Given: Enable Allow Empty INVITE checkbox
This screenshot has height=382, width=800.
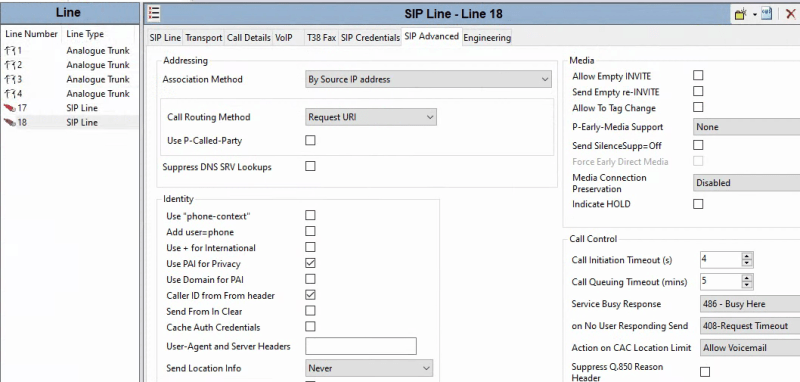Looking at the screenshot, I should coord(698,75).
